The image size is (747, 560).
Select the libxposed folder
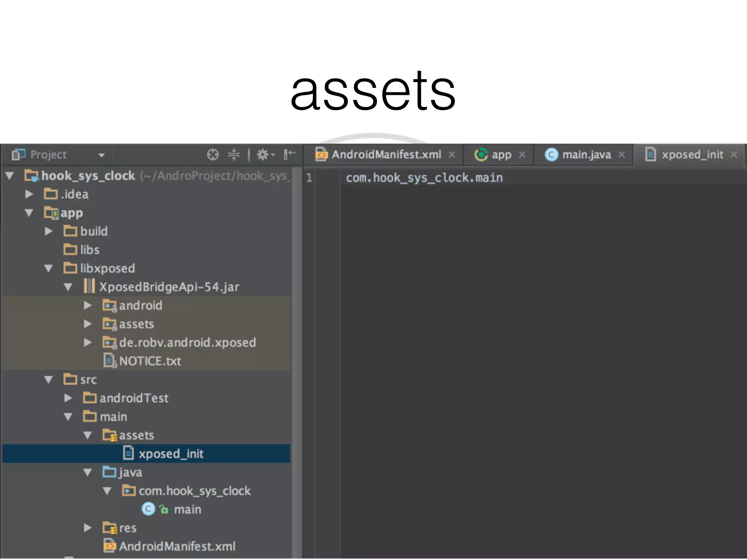click(x=108, y=268)
